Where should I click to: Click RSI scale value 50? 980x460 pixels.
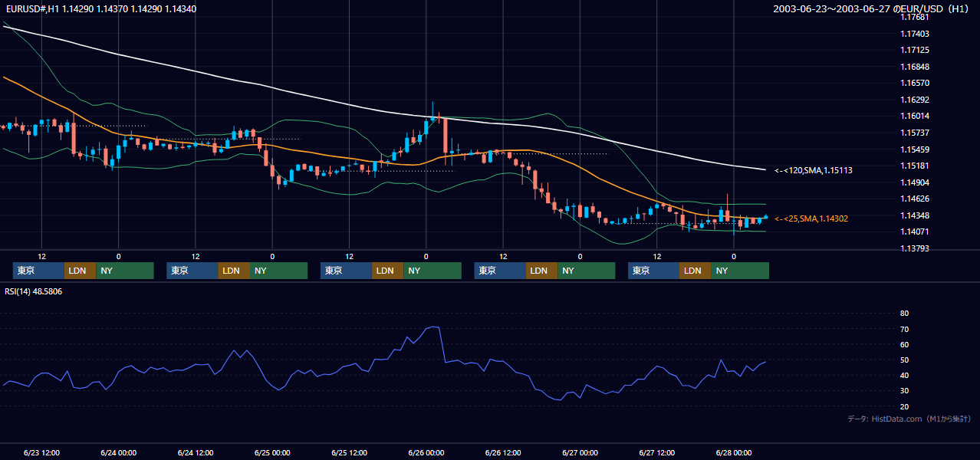[904, 360]
